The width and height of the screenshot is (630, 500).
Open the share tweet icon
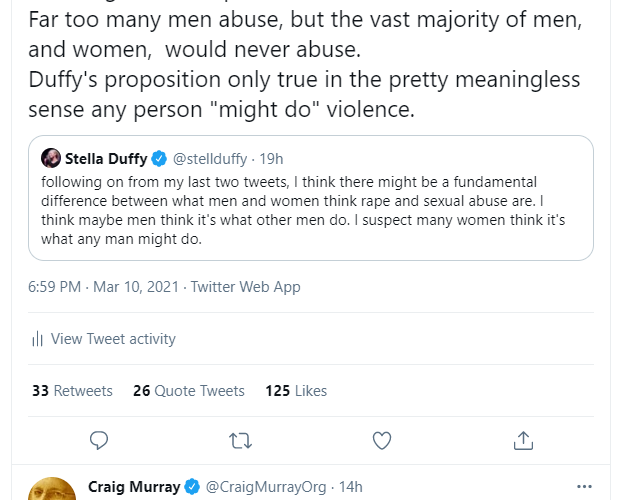click(523, 440)
